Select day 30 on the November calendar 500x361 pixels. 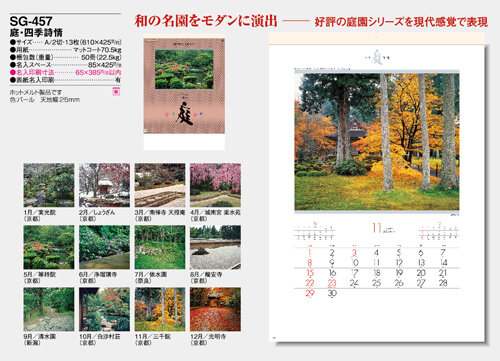[x=332, y=293]
